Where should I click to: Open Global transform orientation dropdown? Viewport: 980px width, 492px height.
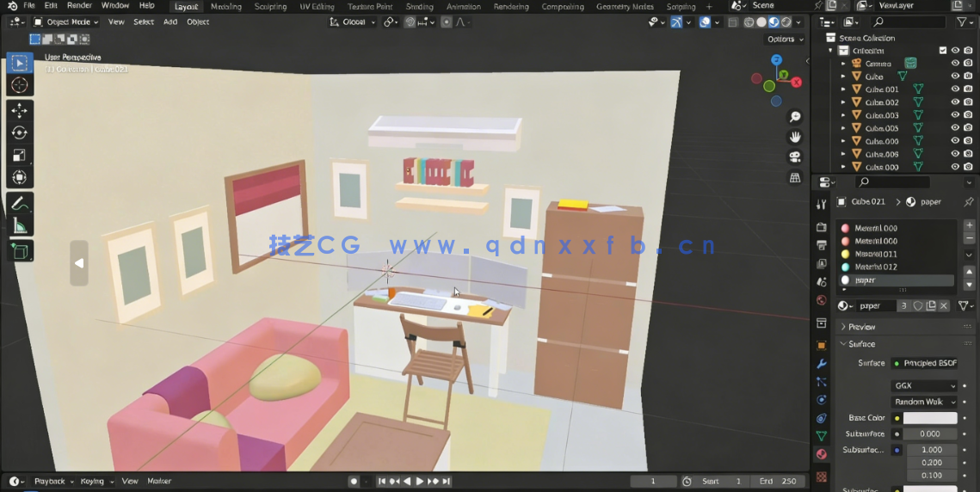point(353,22)
